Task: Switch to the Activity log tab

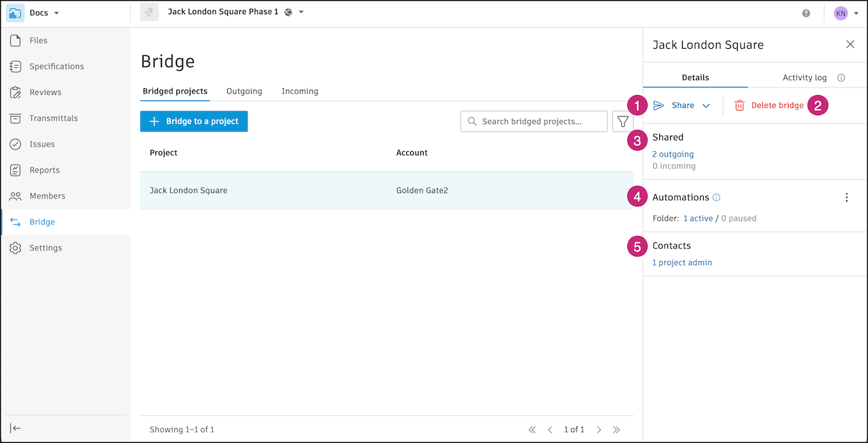Action: 804,77
